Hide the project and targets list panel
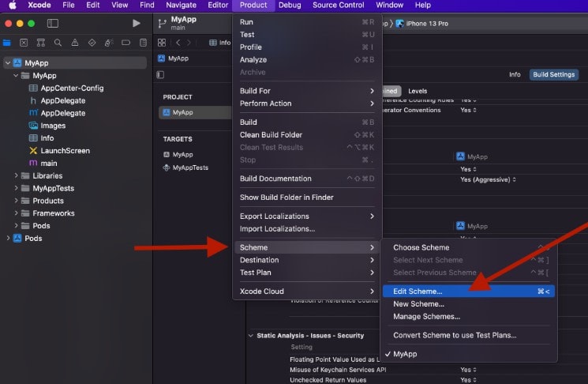The width and height of the screenshot is (588, 384). click(161, 74)
